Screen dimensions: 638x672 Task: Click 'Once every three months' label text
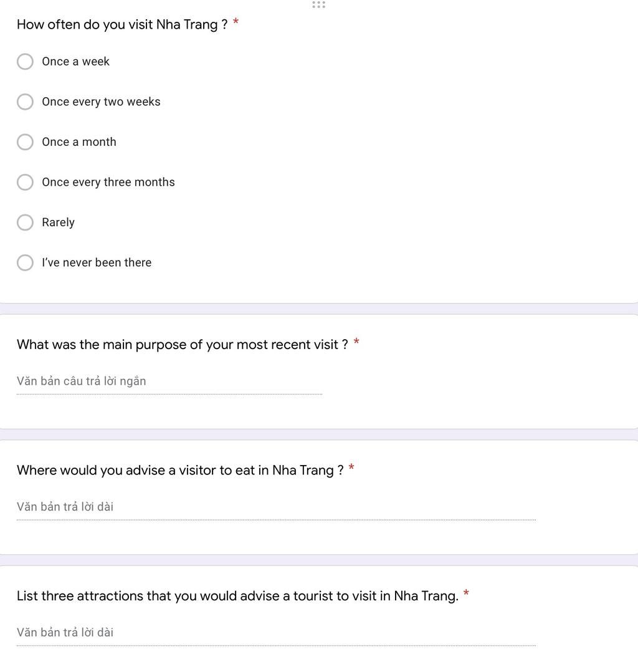(108, 182)
